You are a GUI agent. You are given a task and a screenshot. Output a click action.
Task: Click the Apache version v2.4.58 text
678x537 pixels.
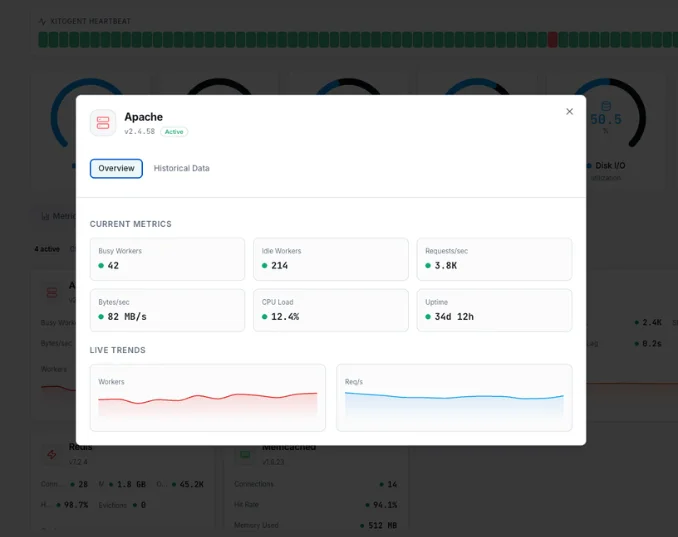coord(139,131)
